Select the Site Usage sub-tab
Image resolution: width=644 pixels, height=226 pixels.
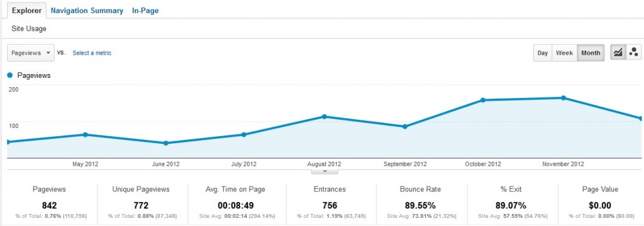(x=29, y=29)
